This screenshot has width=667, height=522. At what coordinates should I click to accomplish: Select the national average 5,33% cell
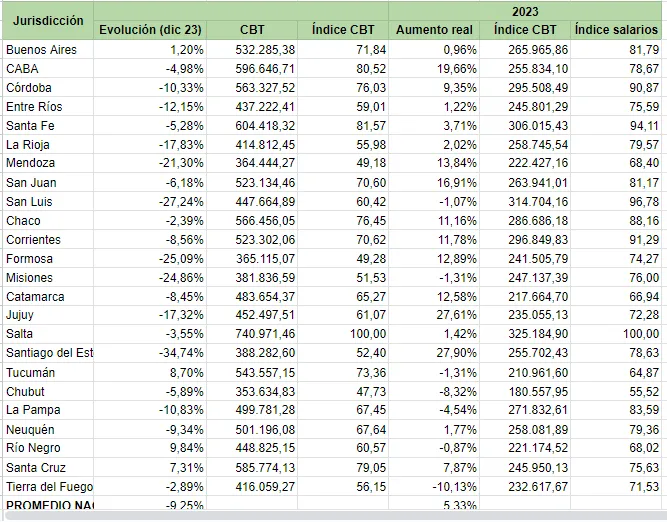tap(458, 506)
